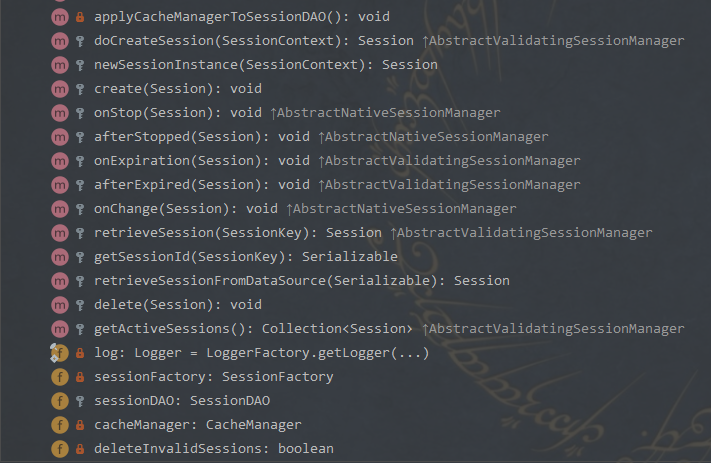
Task: Click lock icon next to sessionFactory field
Action: click(80, 377)
